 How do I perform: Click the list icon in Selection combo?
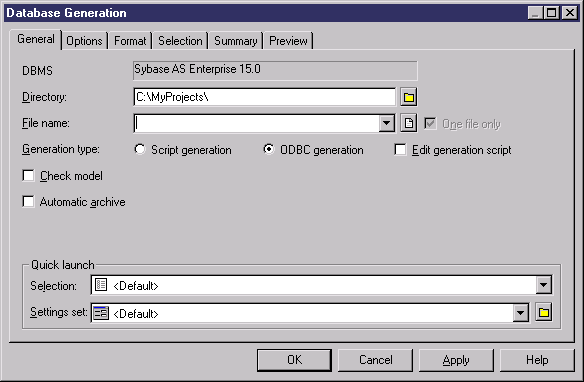(x=101, y=285)
